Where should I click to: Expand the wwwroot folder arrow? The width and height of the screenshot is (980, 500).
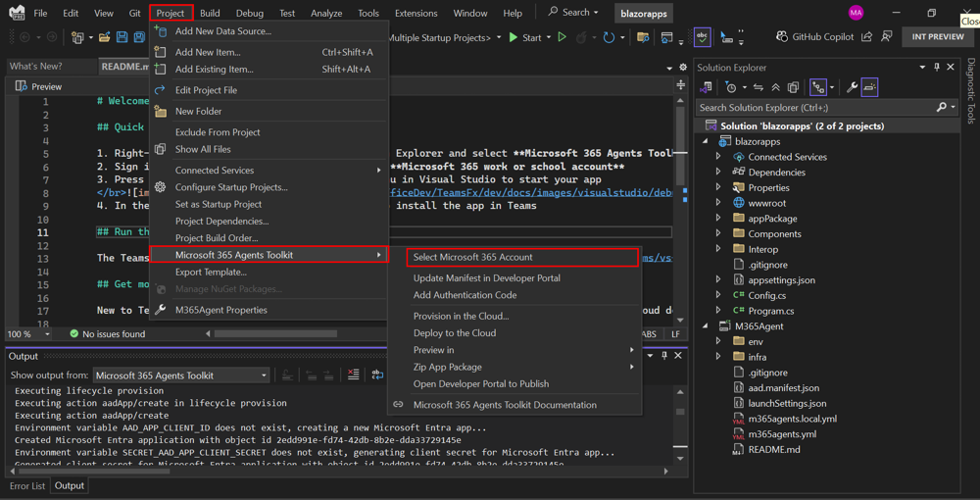point(718,203)
